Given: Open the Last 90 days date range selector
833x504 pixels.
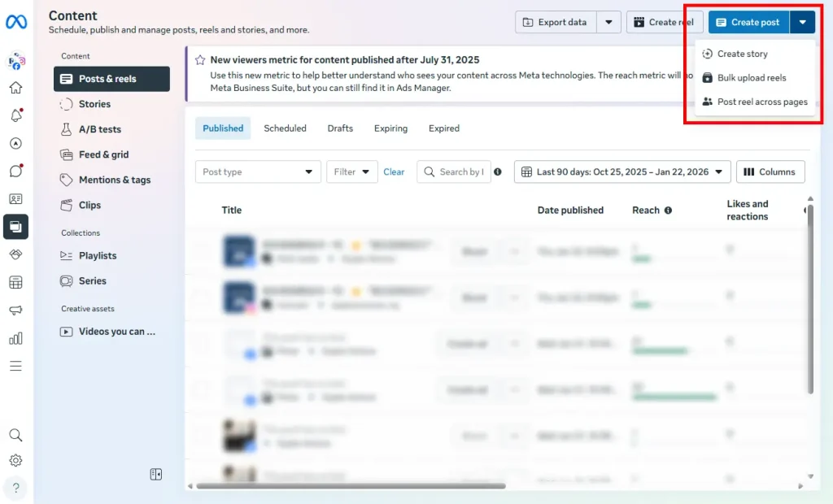Looking at the screenshot, I should coord(621,172).
